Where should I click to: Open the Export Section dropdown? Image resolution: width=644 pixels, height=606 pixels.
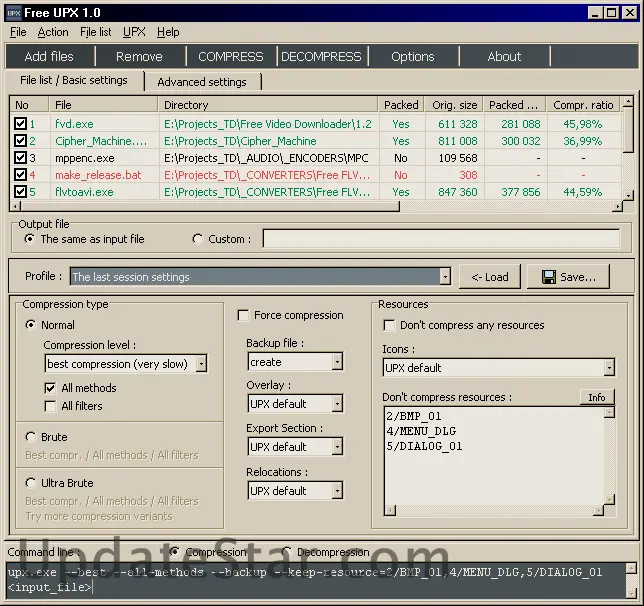coord(337,447)
